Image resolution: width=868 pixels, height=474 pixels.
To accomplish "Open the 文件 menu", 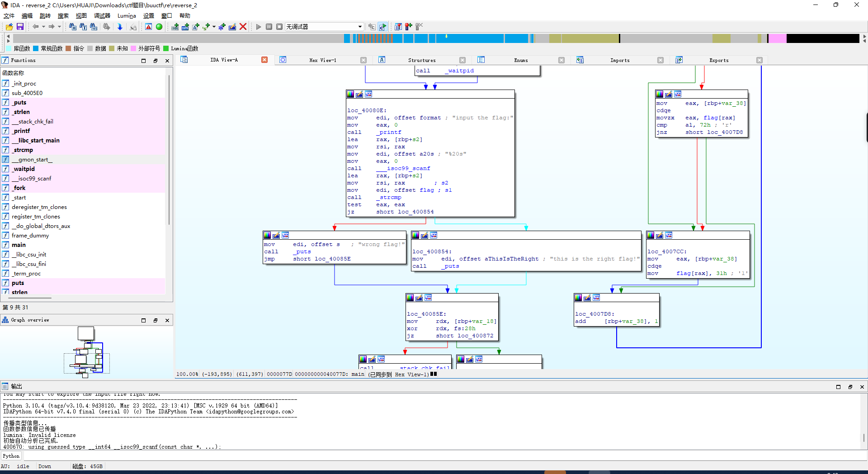I will pyautogui.click(x=9, y=15).
